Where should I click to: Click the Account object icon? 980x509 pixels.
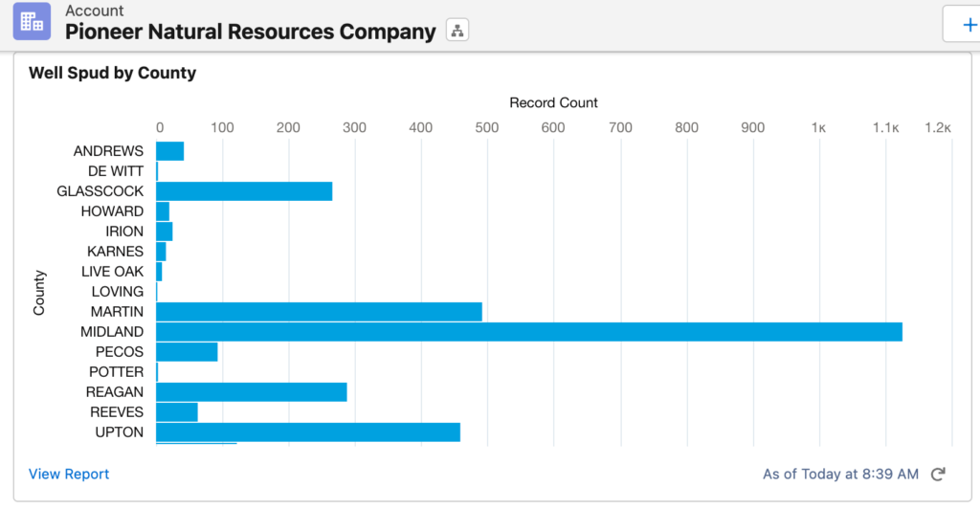(x=32, y=21)
